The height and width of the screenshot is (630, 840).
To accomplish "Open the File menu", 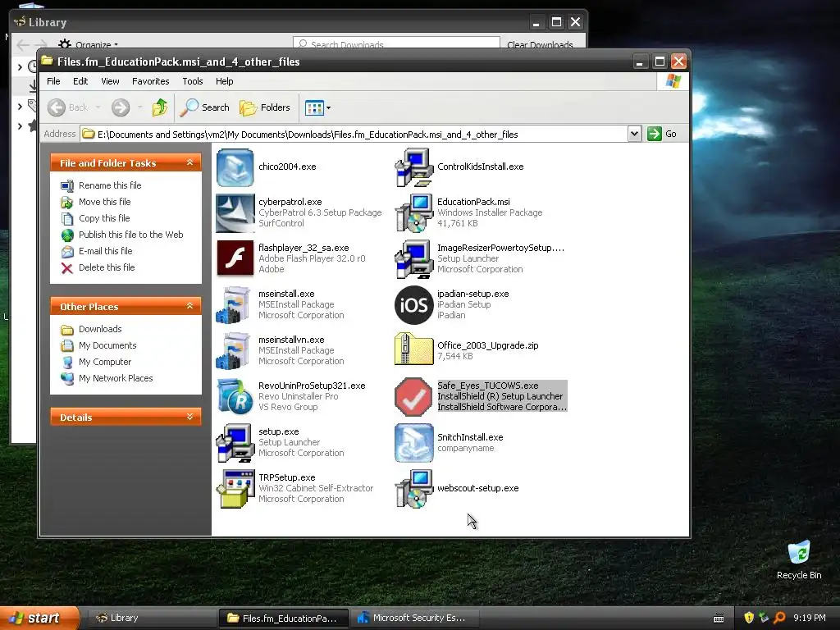I will click(53, 81).
